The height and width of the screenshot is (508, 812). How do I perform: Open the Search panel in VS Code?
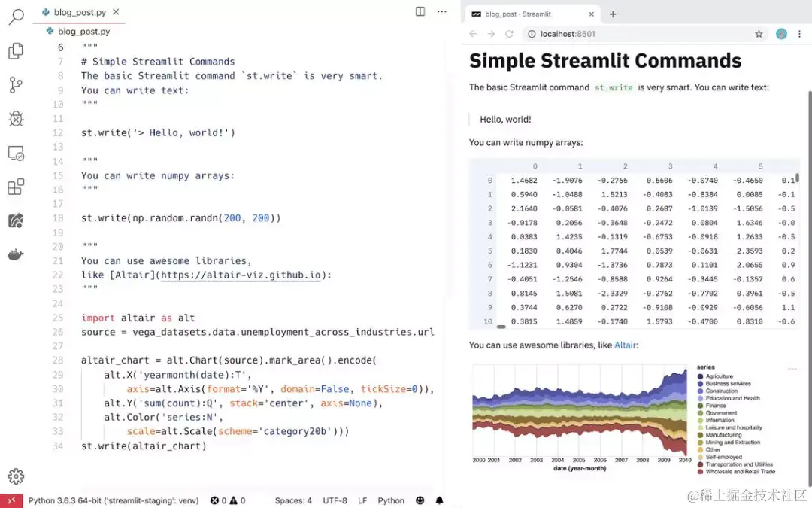click(17, 17)
